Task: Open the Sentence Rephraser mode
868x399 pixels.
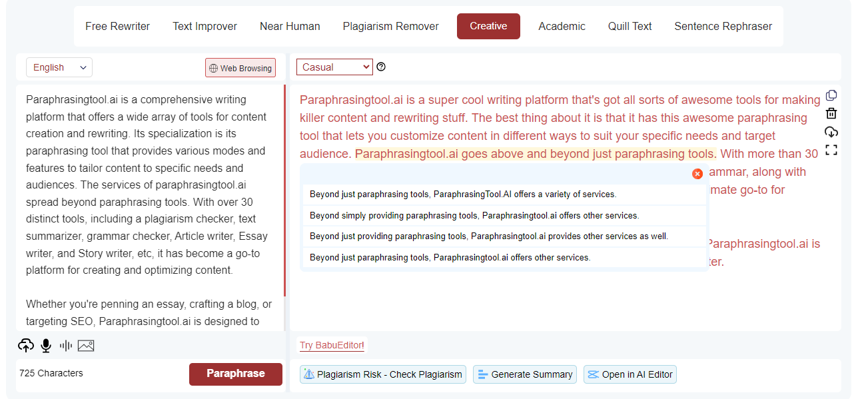Action: (x=723, y=27)
